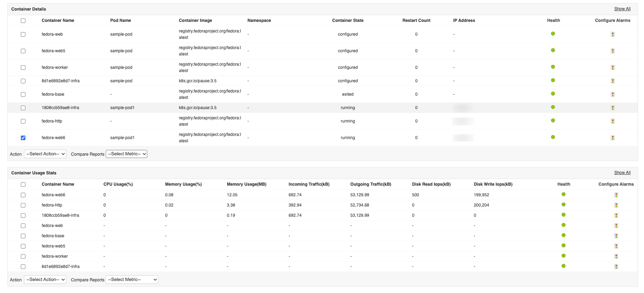Check the fedora-http checkbox in Usage Stats

coord(23,205)
